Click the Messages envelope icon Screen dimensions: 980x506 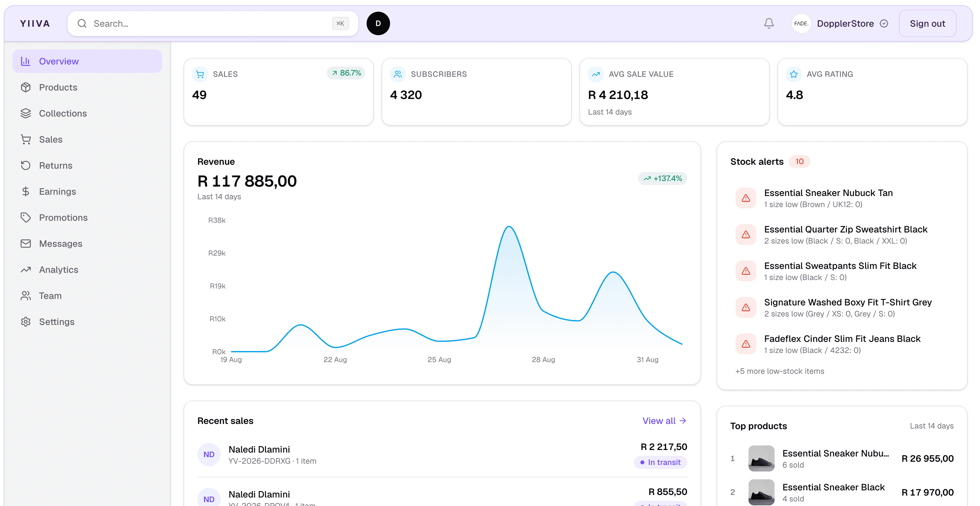pyautogui.click(x=25, y=244)
